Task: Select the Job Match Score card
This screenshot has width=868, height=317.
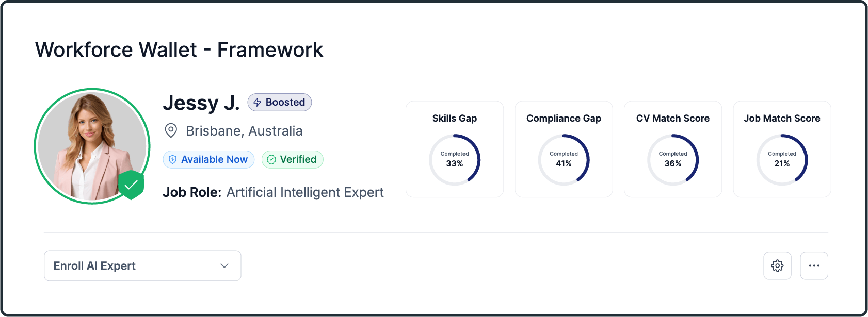Action: tap(782, 149)
